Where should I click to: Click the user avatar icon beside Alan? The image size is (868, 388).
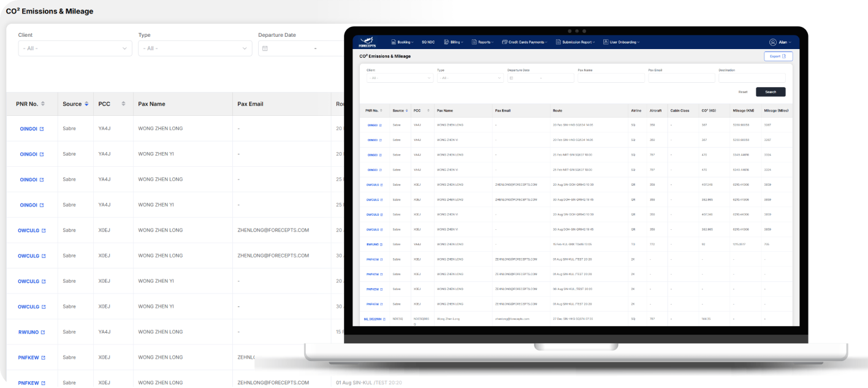772,42
